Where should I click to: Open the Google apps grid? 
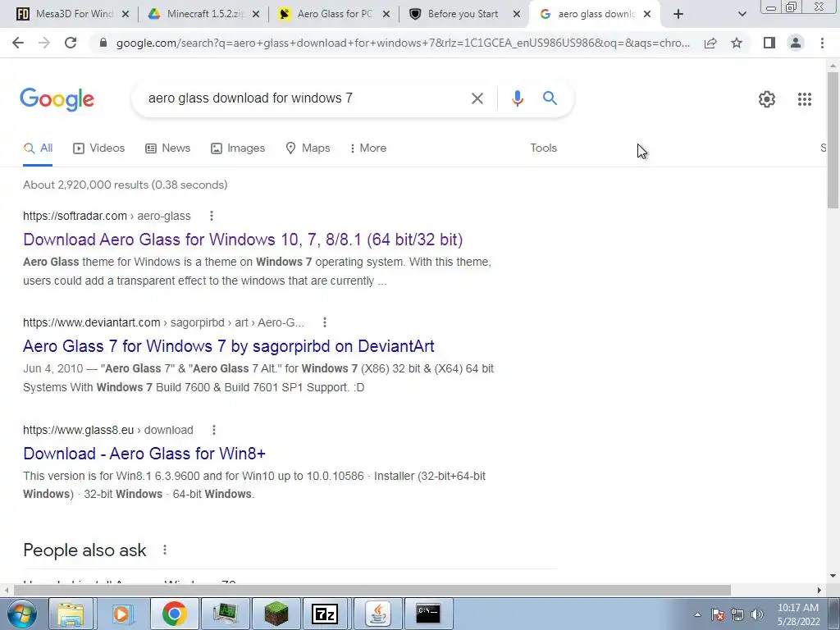pyautogui.click(x=804, y=99)
